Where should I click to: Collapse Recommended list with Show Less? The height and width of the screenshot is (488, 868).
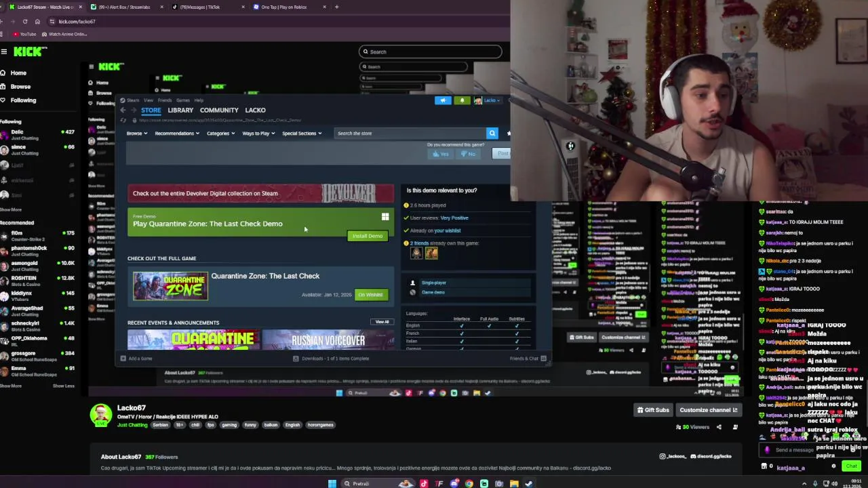click(64, 386)
